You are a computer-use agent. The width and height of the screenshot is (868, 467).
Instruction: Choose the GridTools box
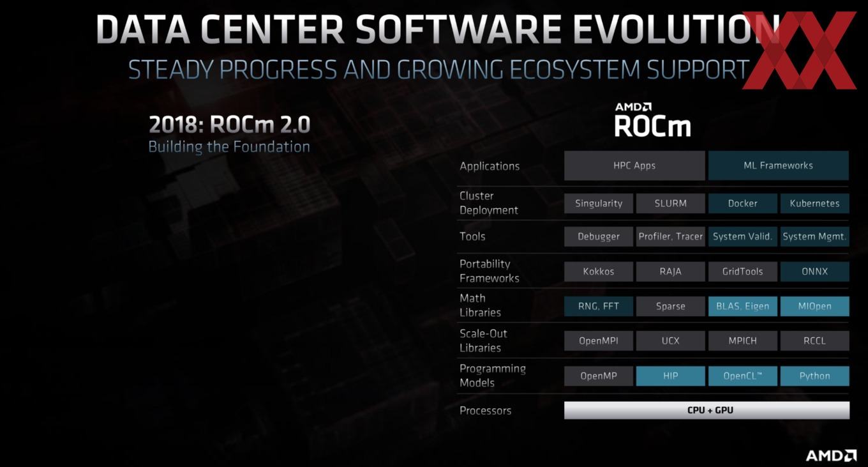point(743,272)
